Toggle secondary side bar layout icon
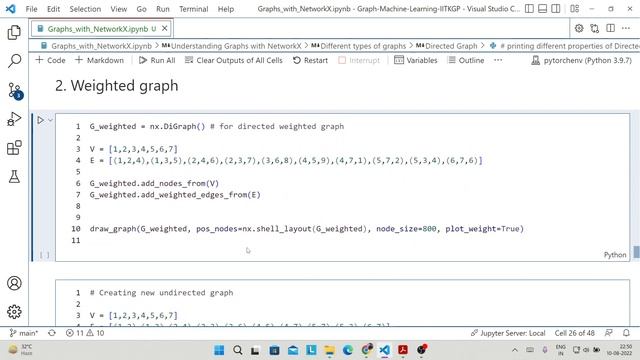The image size is (640, 360). 556,9
